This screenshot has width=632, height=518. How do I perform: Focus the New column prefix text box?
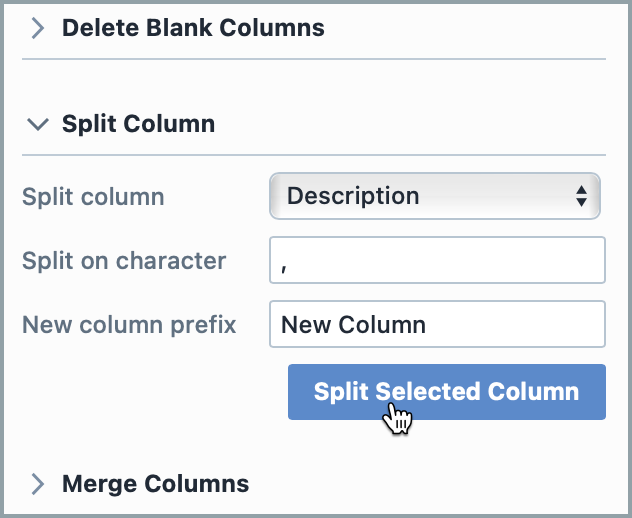[x=437, y=324]
